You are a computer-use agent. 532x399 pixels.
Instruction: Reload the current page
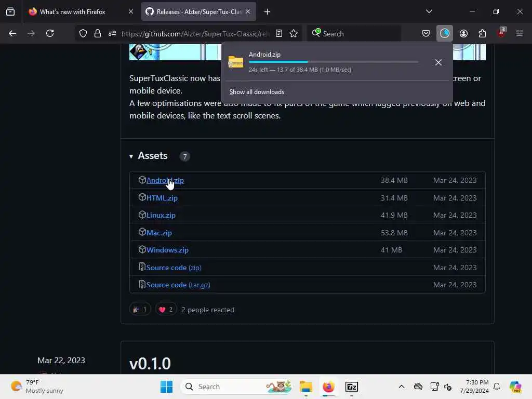50,33
